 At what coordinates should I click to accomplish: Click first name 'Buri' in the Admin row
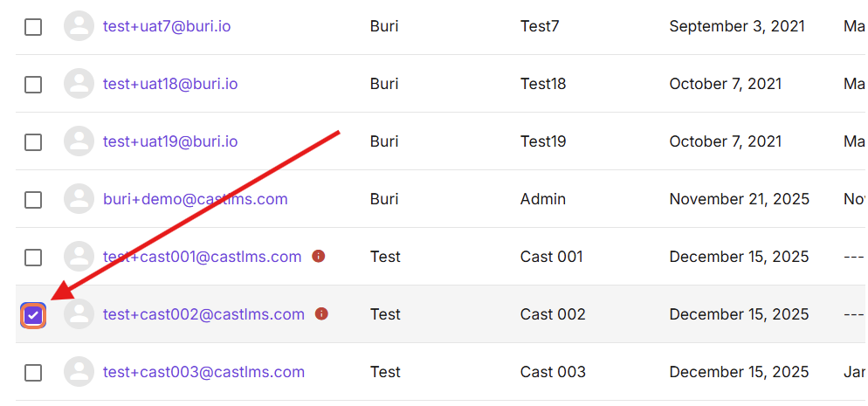pyautogui.click(x=384, y=199)
